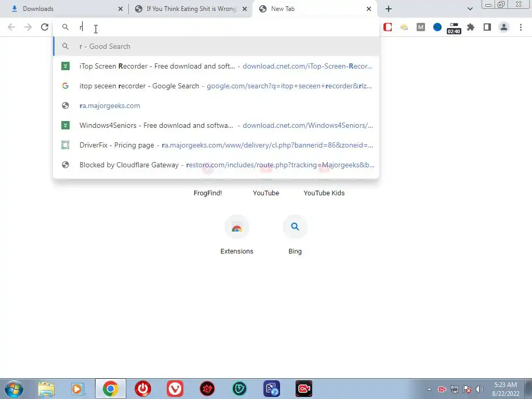The width and height of the screenshot is (532, 399).
Task: Open Action Center flag icon
Action: click(467, 390)
